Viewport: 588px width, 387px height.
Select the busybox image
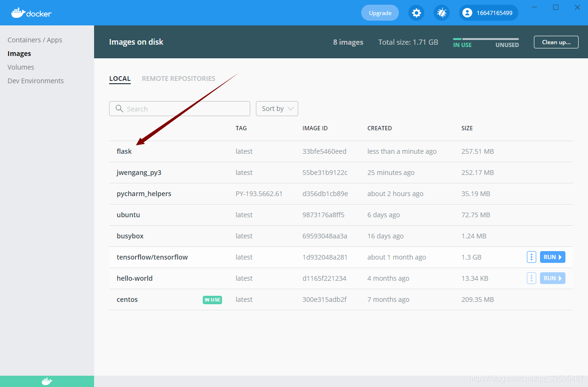(x=130, y=236)
